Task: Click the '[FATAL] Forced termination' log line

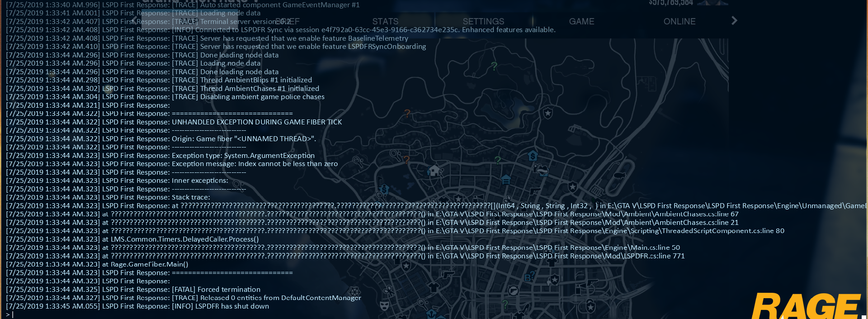Action: click(133, 290)
